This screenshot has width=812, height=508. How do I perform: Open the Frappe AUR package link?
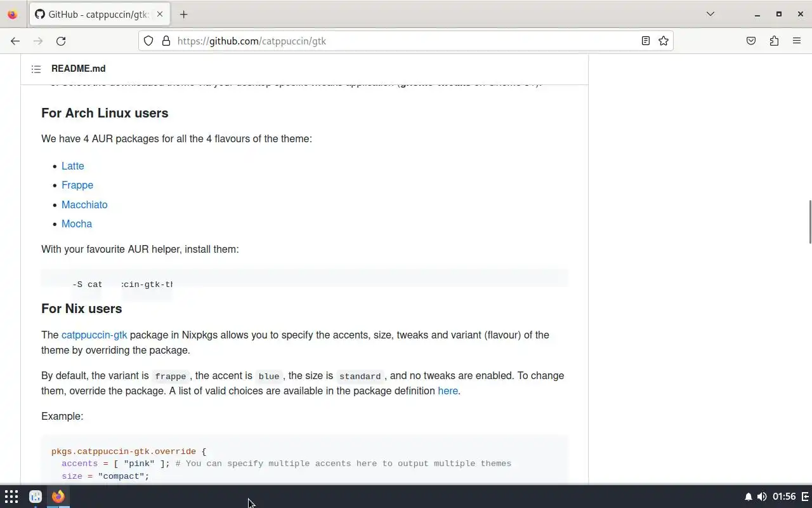(x=77, y=185)
